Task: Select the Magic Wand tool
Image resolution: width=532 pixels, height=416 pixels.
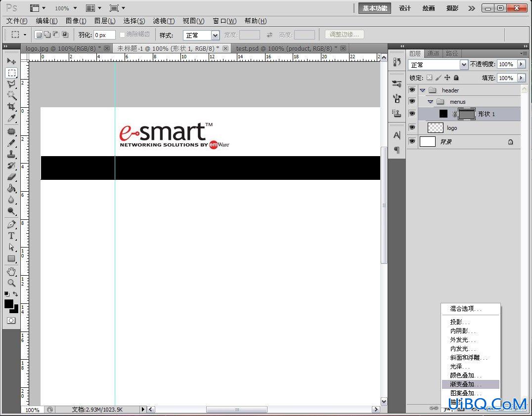Action: coord(11,95)
